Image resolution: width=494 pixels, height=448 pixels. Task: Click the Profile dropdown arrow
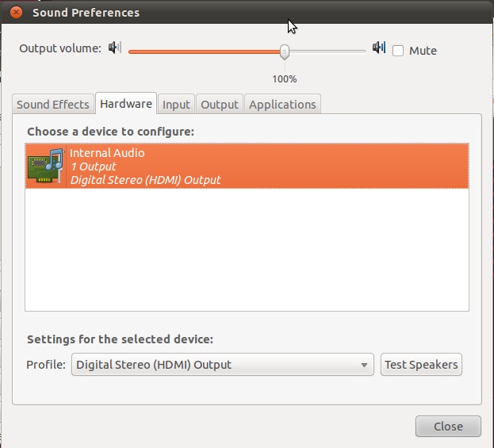tap(364, 366)
